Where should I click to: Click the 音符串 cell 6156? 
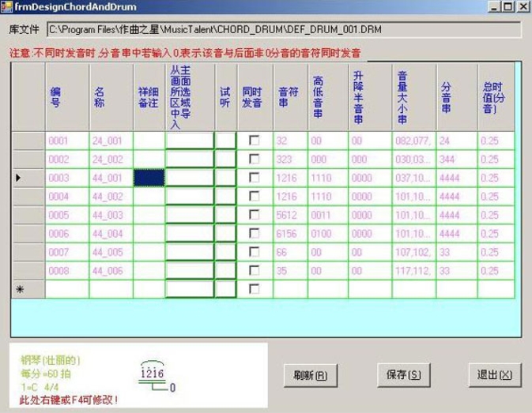click(x=290, y=234)
